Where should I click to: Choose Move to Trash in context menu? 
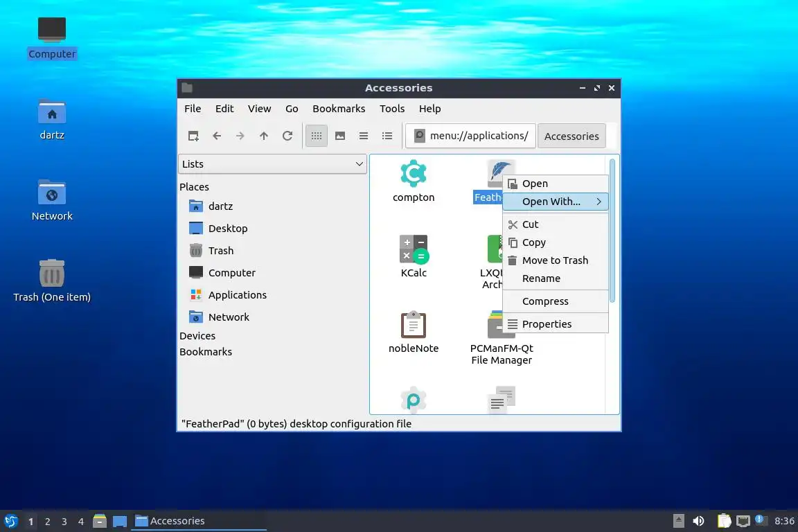(x=556, y=260)
